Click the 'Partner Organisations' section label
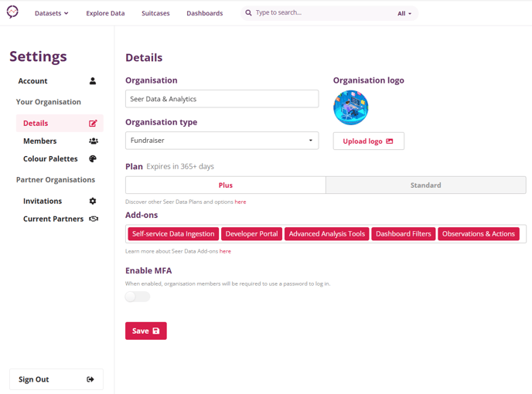This screenshot has height=394, width=532. click(x=56, y=180)
